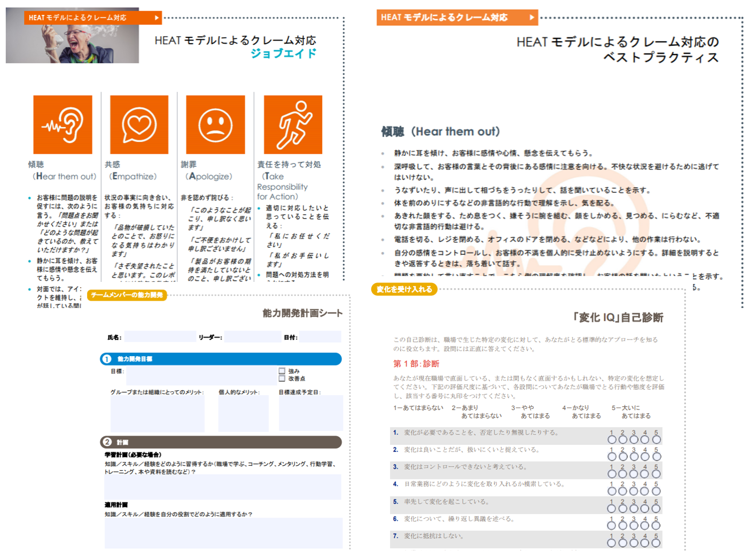
Task: Select rating 5 for question 5
Action: tap(657, 508)
